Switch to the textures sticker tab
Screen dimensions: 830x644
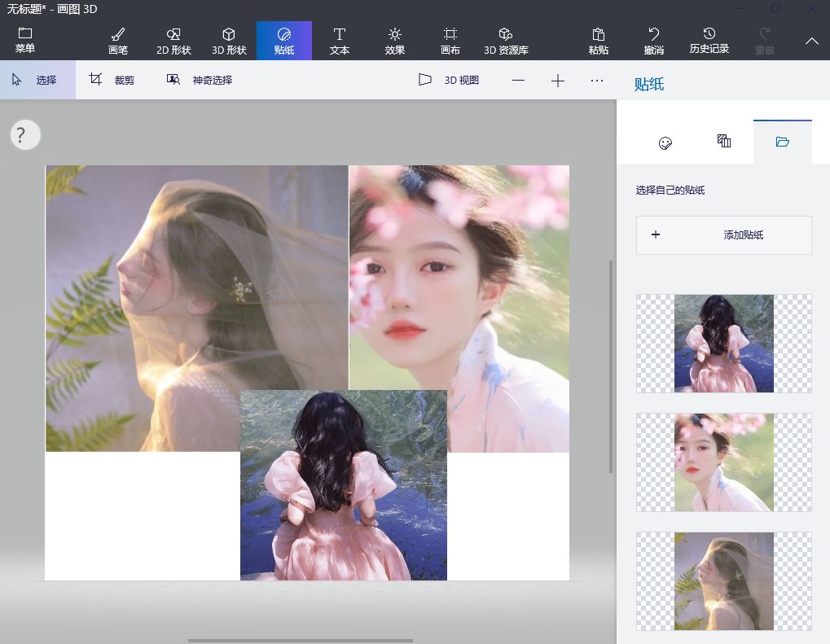(x=724, y=142)
